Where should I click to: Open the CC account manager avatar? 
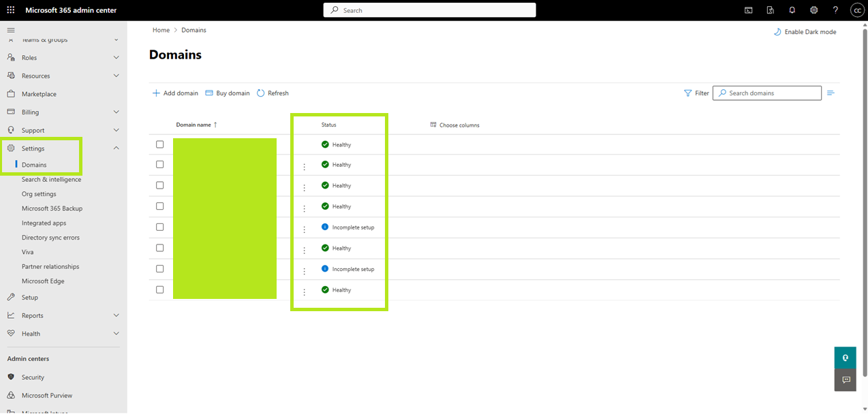tap(857, 10)
